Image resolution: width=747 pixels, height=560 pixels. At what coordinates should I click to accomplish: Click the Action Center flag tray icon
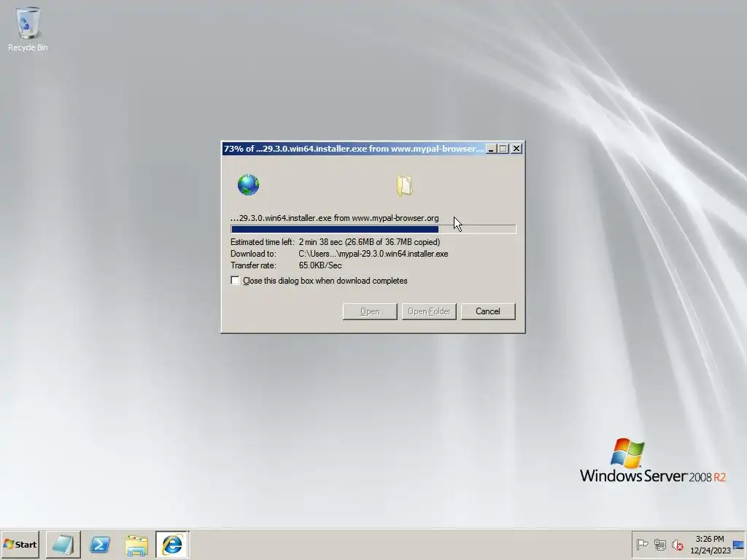coord(642,544)
